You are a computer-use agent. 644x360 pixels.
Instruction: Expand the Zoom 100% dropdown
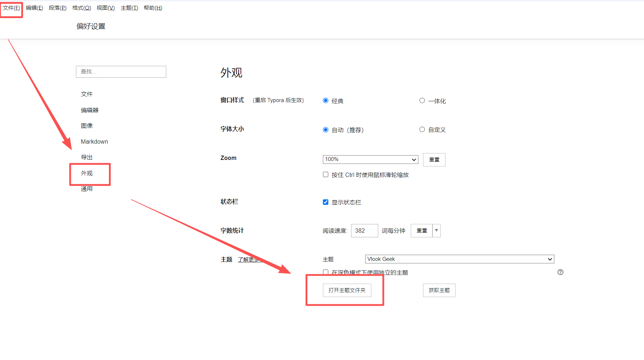pos(370,160)
